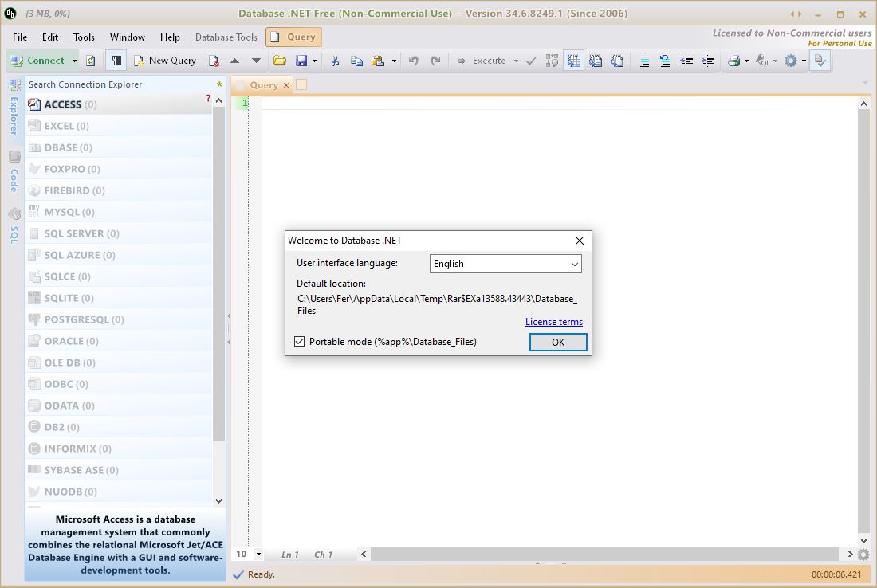Click the increase indent icon

[708, 61]
